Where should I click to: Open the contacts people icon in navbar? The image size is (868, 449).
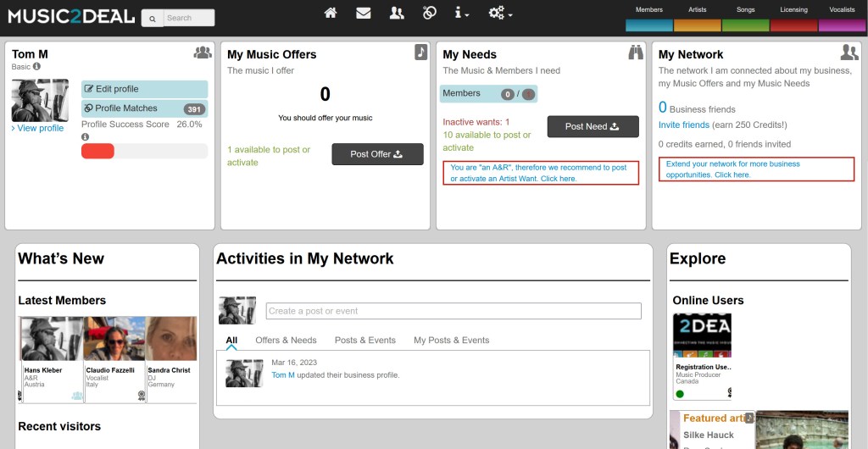(397, 13)
